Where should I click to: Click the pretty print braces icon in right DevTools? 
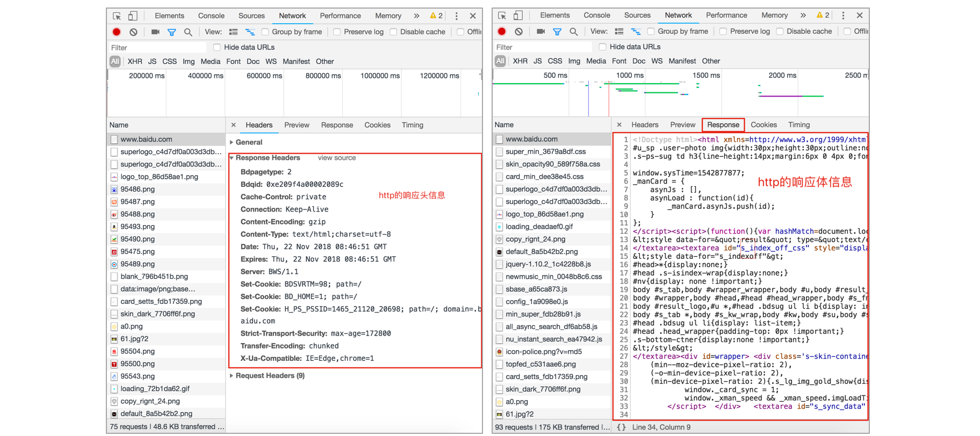coord(622,427)
